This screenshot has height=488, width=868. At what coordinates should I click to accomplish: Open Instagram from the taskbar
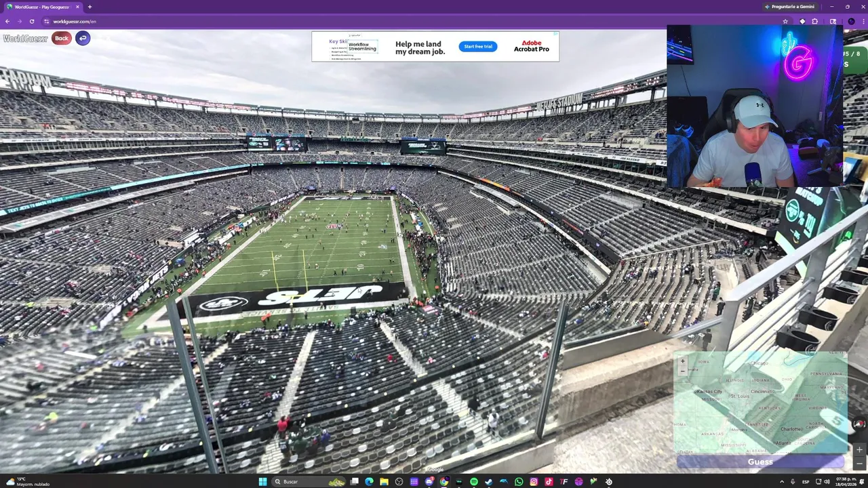pyautogui.click(x=534, y=482)
